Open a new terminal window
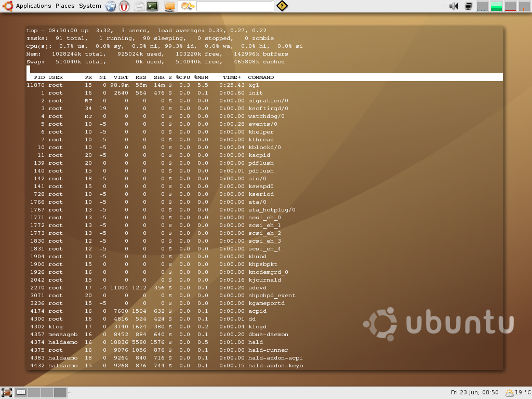The height and width of the screenshot is (399, 532). click(x=152, y=6)
